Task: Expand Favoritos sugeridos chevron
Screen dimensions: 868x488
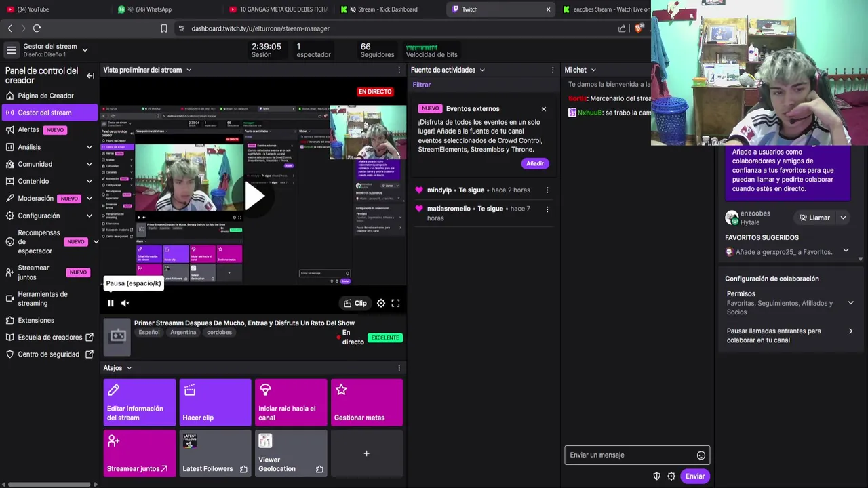Action: tap(846, 251)
